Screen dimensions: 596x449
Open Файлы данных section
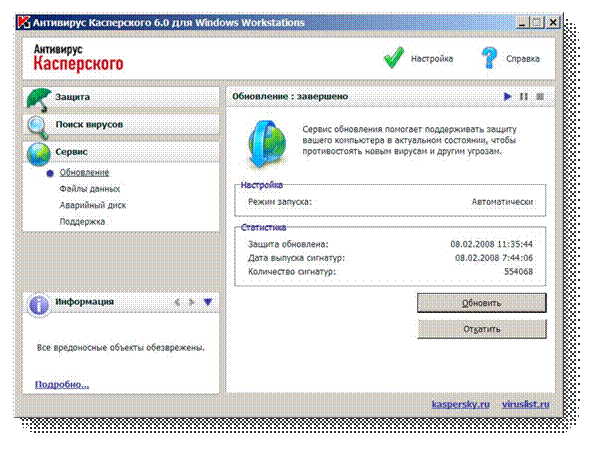pos(90,189)
